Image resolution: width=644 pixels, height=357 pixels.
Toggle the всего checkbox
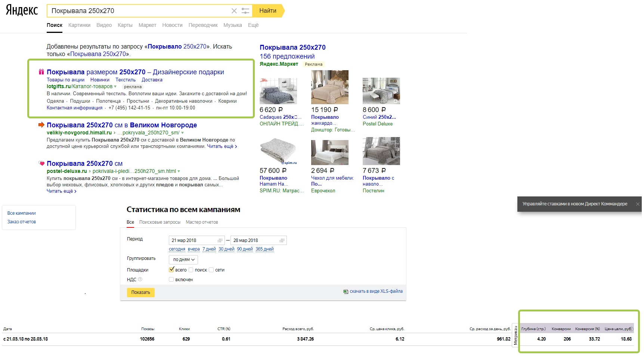(171, 270)
